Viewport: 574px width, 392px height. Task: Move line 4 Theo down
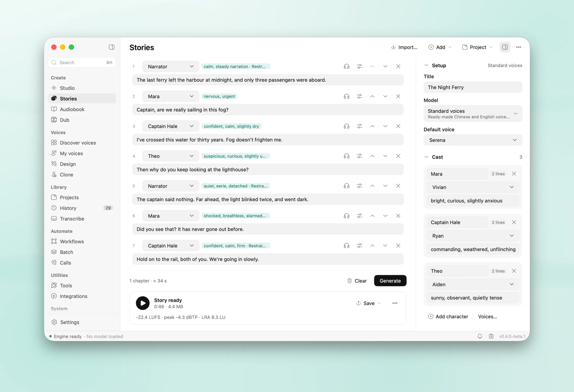coord(385,156)
